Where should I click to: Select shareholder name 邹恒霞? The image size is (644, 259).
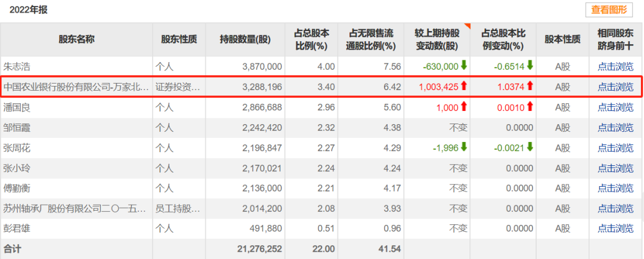[17, 128]
